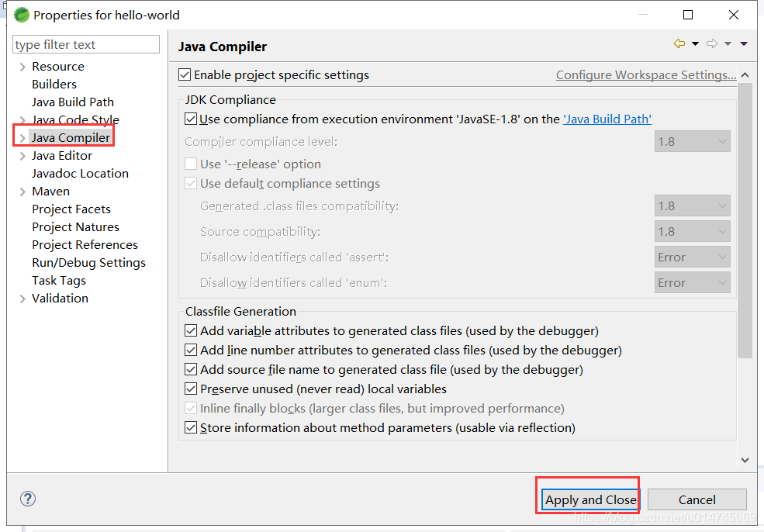Click the scrollbar up arrow
This screenshot has width=764, height=532.
pos(745,75)
